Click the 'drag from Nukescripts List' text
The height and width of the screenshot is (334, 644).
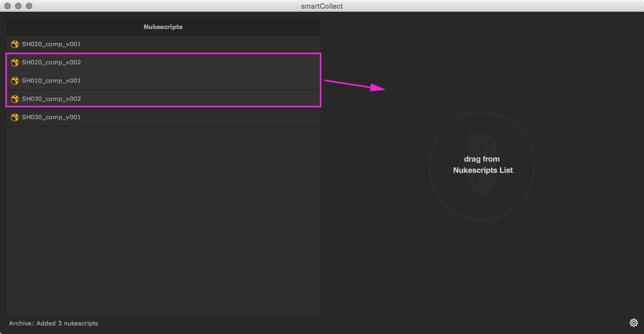pyautogui.click(x=482, y=165)
